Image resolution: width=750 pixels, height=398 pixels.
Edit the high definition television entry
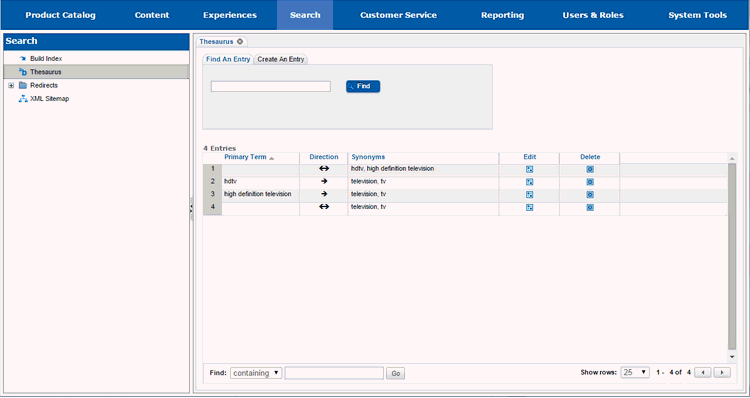529,195
